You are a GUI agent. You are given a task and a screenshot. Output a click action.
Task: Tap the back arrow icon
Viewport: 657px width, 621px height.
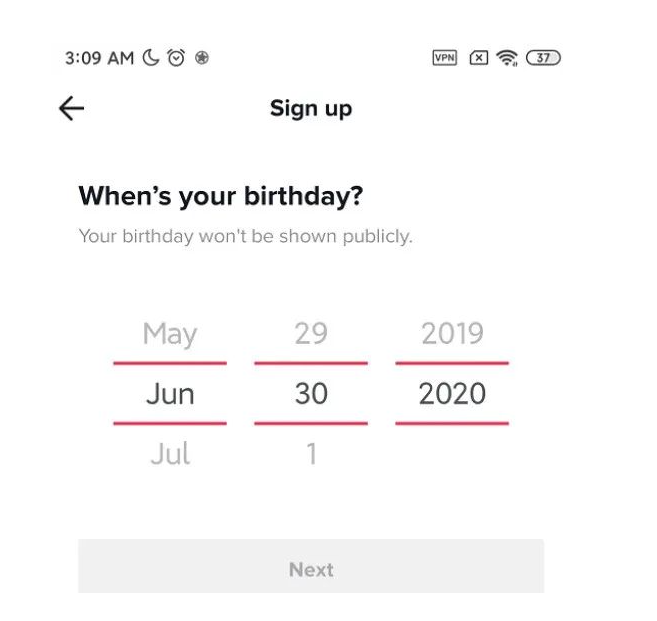[x=71, y=109]
